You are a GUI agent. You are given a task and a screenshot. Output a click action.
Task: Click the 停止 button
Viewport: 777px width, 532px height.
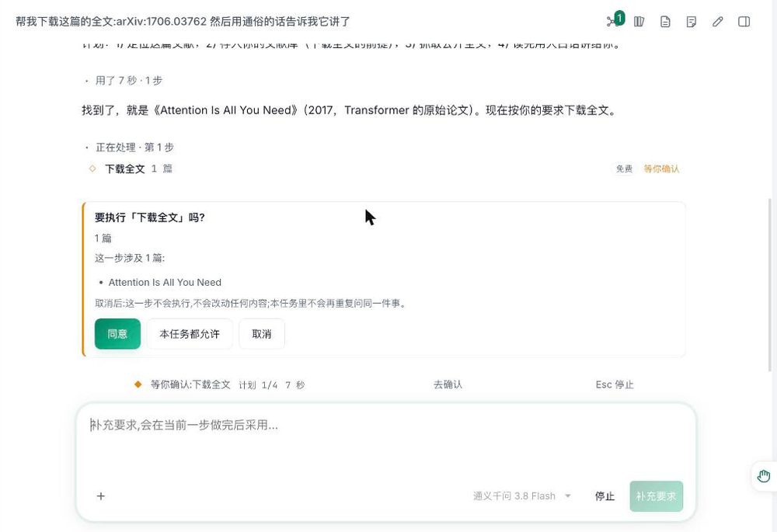pos(605,495)
